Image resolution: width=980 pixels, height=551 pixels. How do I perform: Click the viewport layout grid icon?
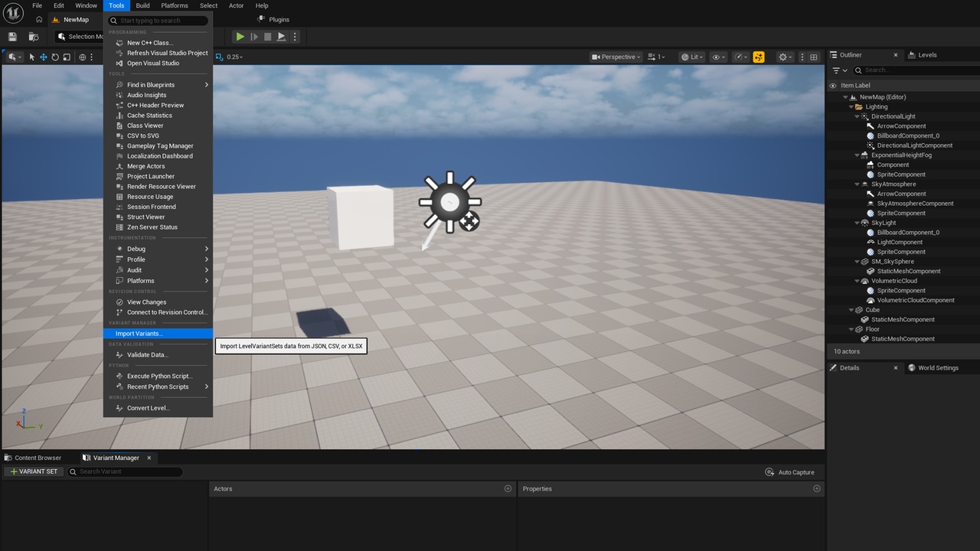click(814, 57)
